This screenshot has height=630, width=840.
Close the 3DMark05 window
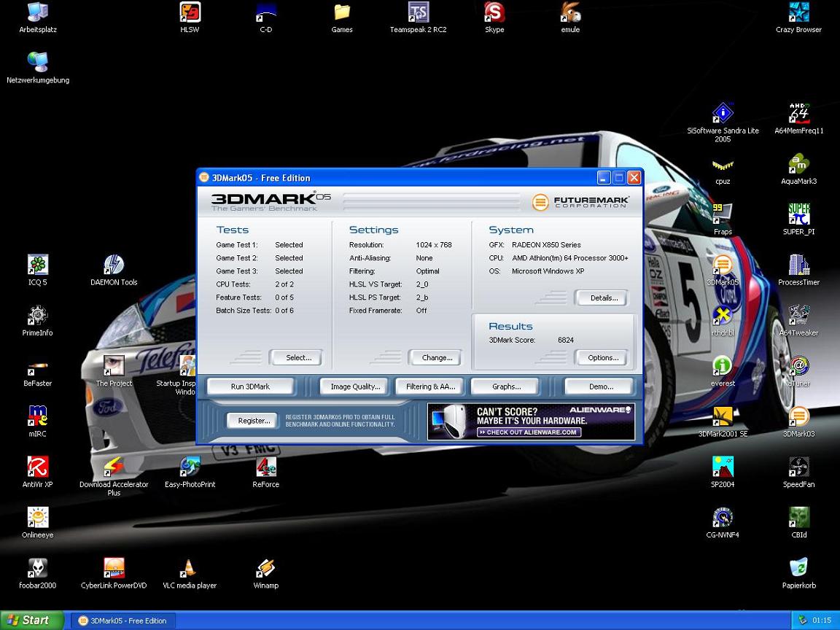634,177
